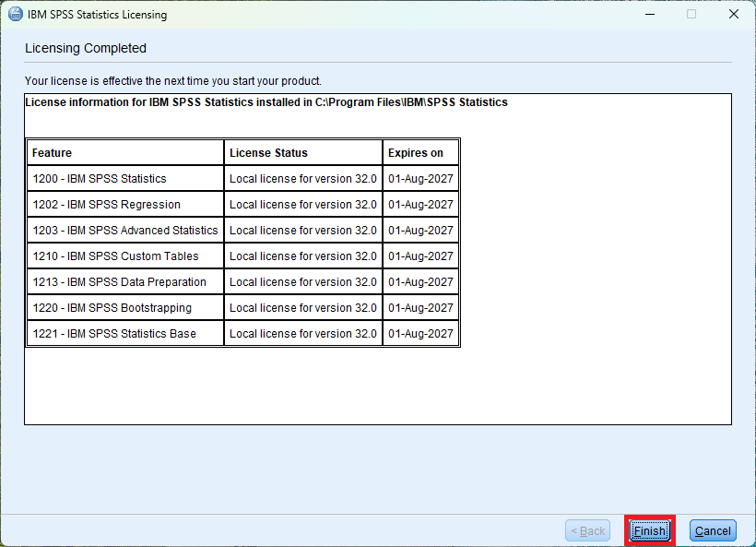Select the Feature column header
The height and width of the screenshot is (547, 756).
pos(125,153)
